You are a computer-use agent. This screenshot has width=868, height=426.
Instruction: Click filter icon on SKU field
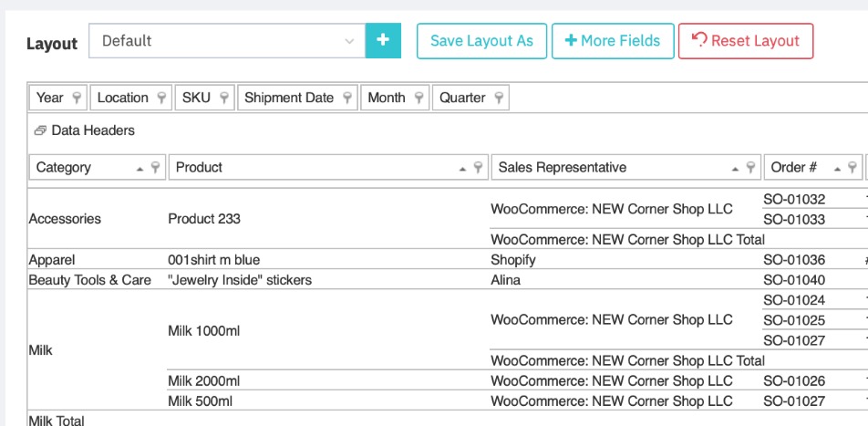point(223,98)
